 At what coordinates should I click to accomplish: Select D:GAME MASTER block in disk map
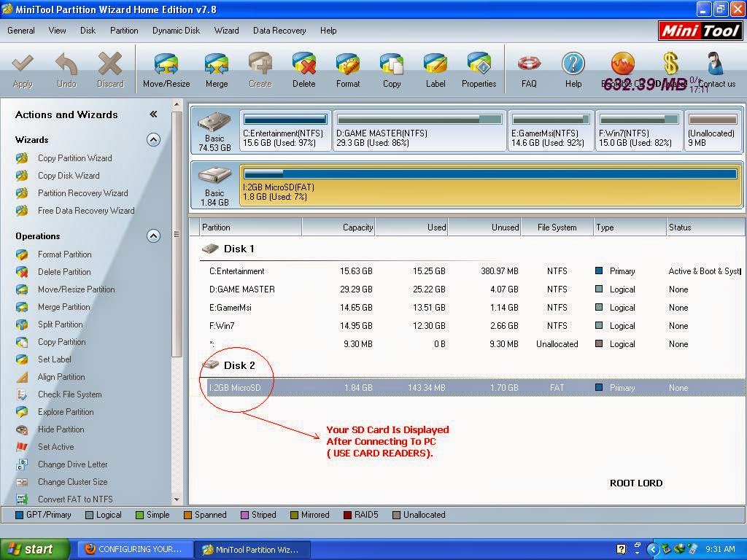[419, 131]
